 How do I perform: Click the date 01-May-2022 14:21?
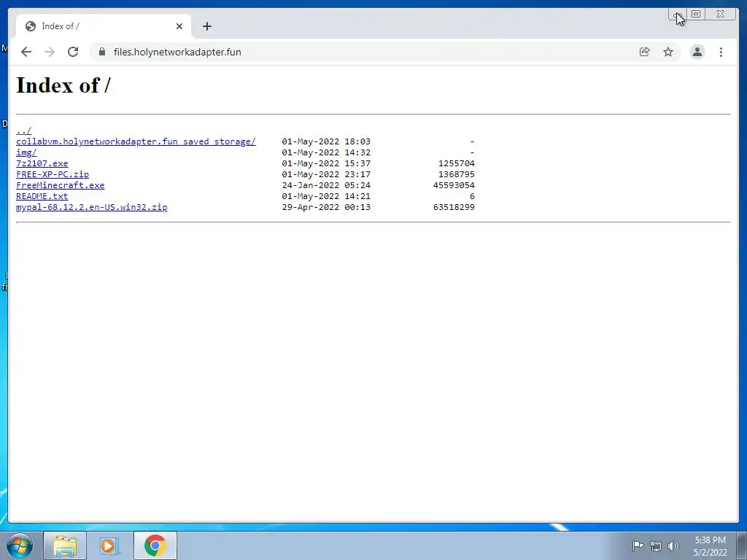[326, 196]
